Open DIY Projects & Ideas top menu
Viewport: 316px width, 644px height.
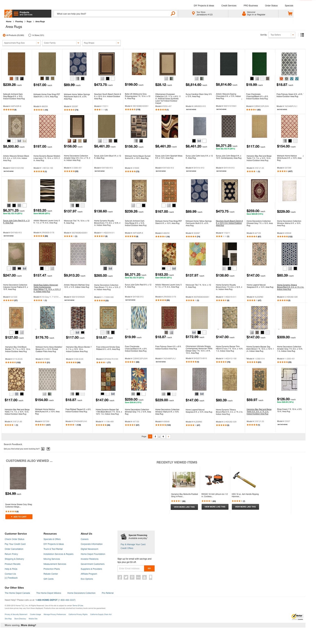click(x=204, y=5)
